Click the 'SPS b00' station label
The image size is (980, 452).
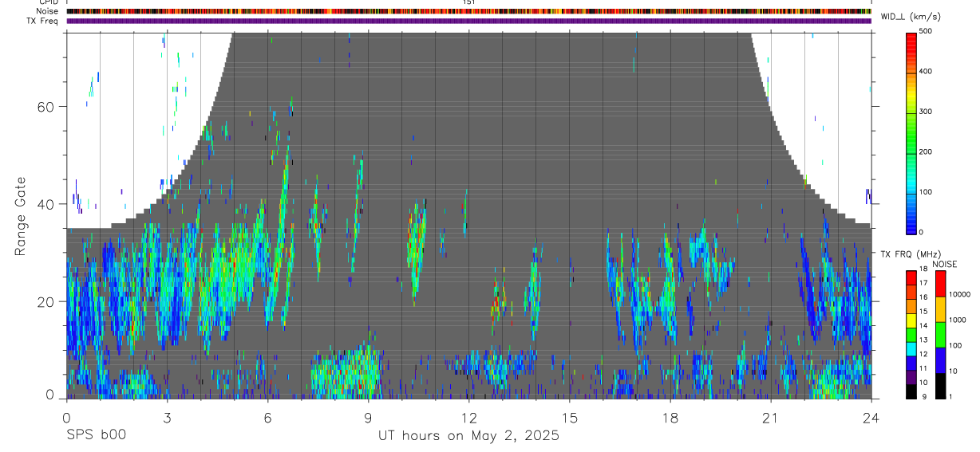tap(96, 435)
